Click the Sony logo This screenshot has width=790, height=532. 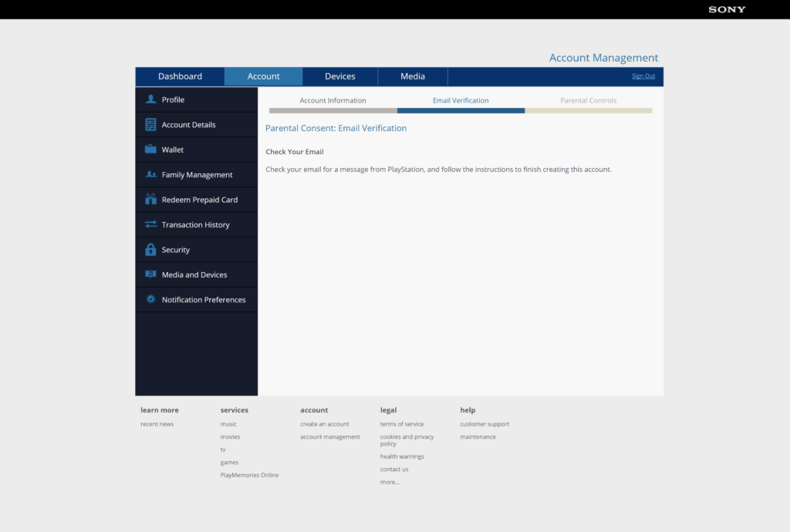click(726, 9)
